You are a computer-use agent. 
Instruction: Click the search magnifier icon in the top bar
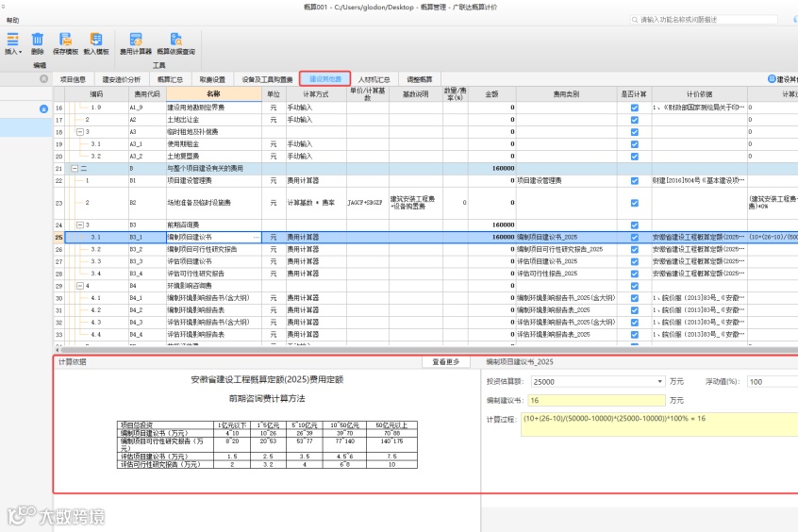(635, 20)
